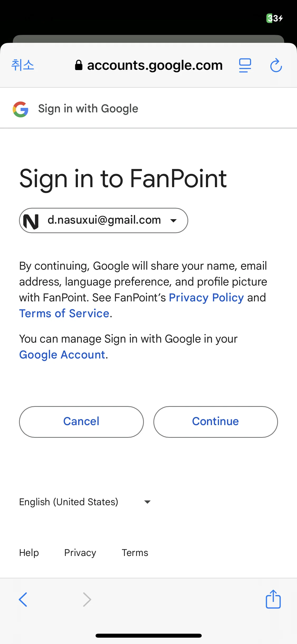
Task: Click the Continue button
Action: 215,422
